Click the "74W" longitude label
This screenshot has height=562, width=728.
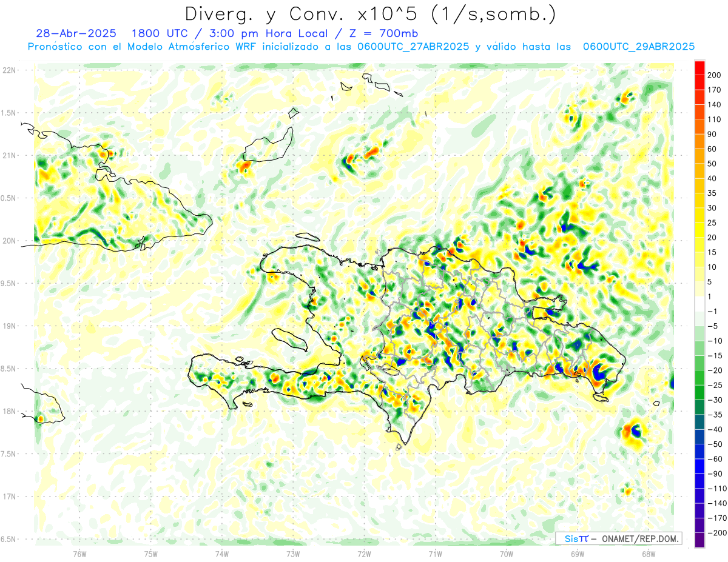pos(222,553)
